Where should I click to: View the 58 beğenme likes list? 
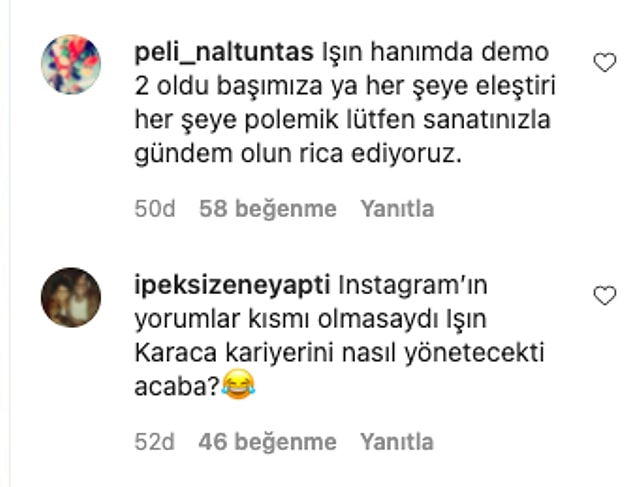click(268, 209)
